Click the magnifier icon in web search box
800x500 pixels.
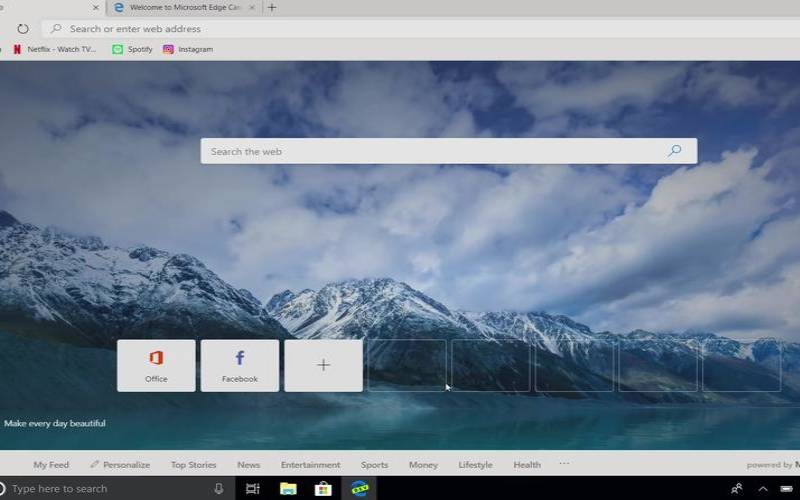(674, 151)
